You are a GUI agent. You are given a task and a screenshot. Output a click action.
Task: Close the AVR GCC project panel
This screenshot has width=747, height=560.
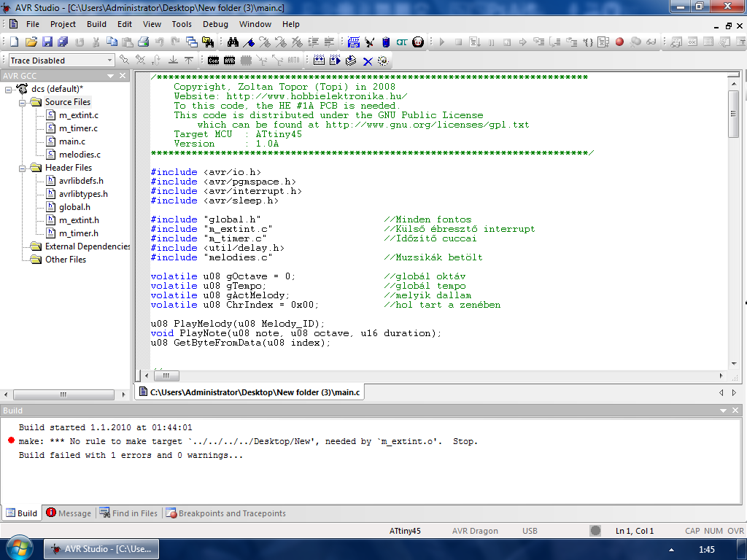click(x=123, y=76)
